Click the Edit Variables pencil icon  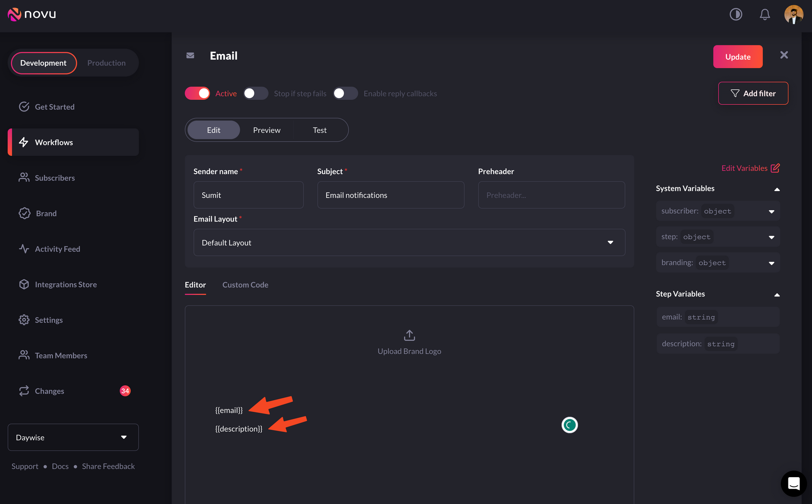coord(775,168)
